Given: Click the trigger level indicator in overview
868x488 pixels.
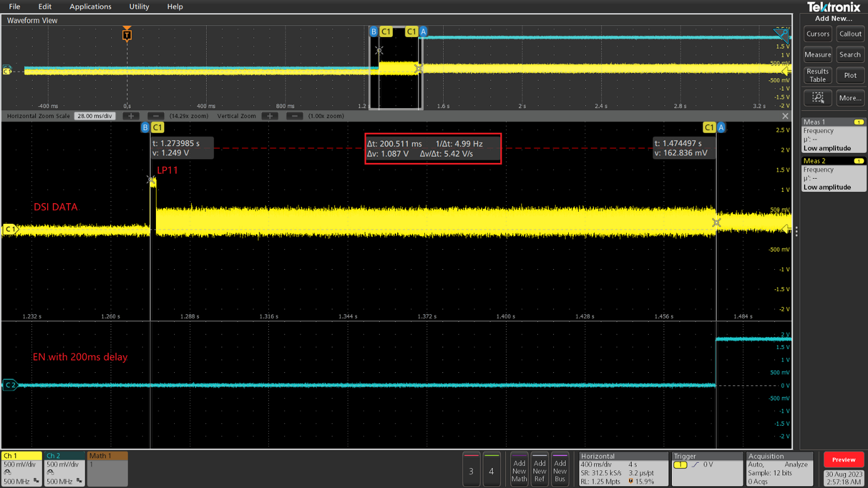Looking at the screenshot, I should (786, 71).
